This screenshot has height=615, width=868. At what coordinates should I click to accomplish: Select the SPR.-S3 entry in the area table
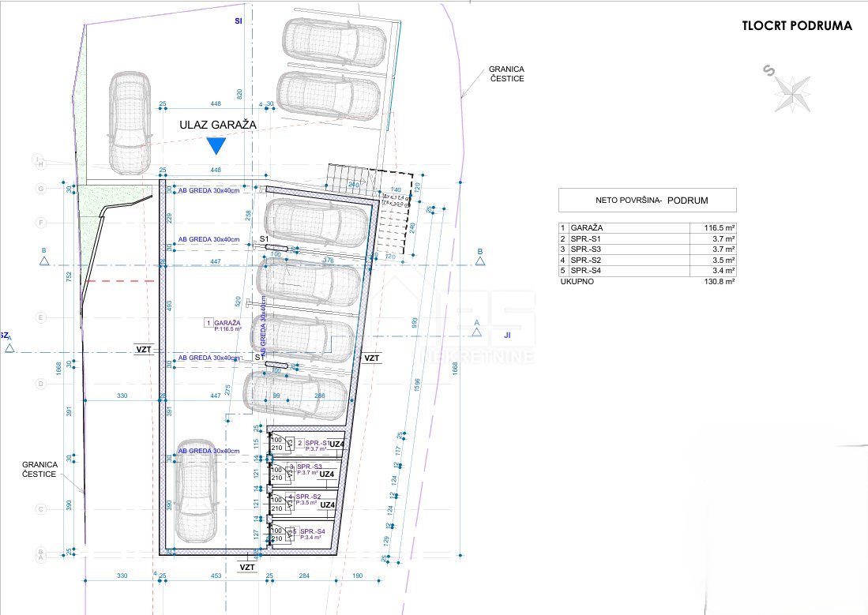point(586,249)
